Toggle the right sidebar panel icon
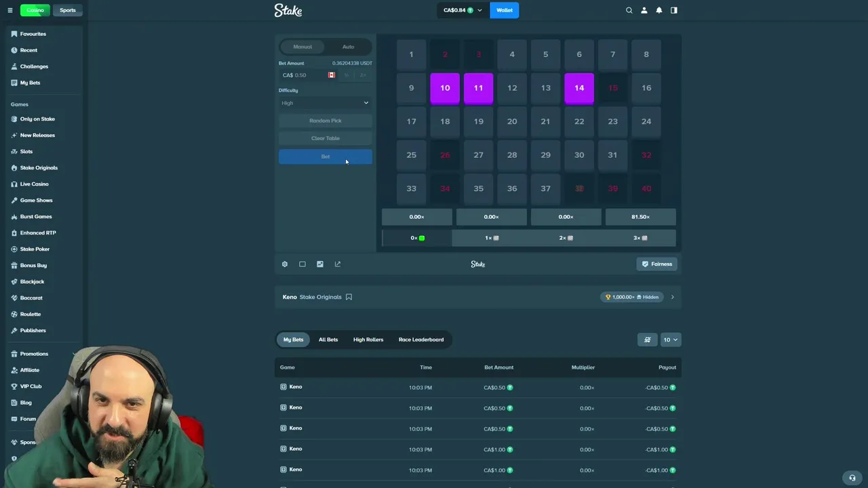Image resolution: width=868 pixels, height=488 pixels. coord(674,10)
